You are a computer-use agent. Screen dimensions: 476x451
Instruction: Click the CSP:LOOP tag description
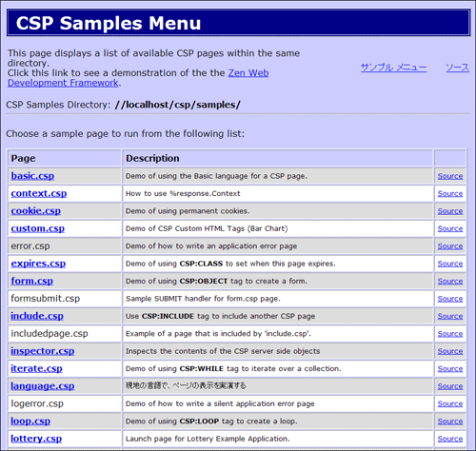point(211,422)
